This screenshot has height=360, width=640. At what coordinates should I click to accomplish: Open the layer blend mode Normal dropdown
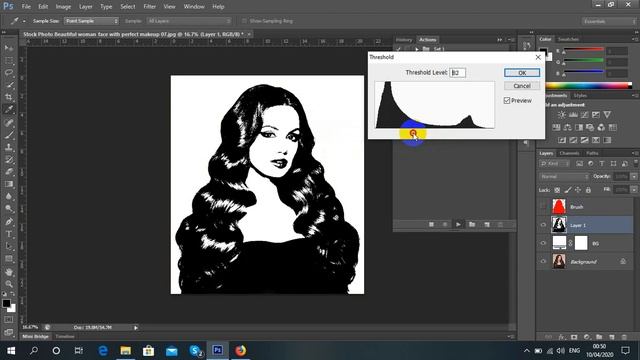point(564,177)
